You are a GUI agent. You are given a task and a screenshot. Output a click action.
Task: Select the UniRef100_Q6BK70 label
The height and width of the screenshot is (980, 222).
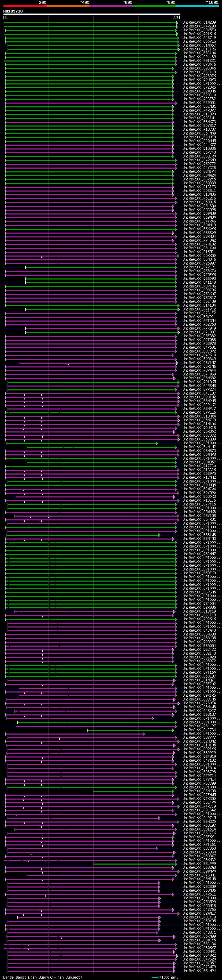[199, 271]
